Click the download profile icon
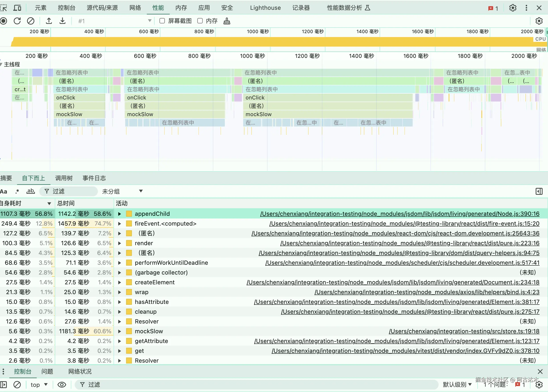The image size is (548, 392). [62, 21]
